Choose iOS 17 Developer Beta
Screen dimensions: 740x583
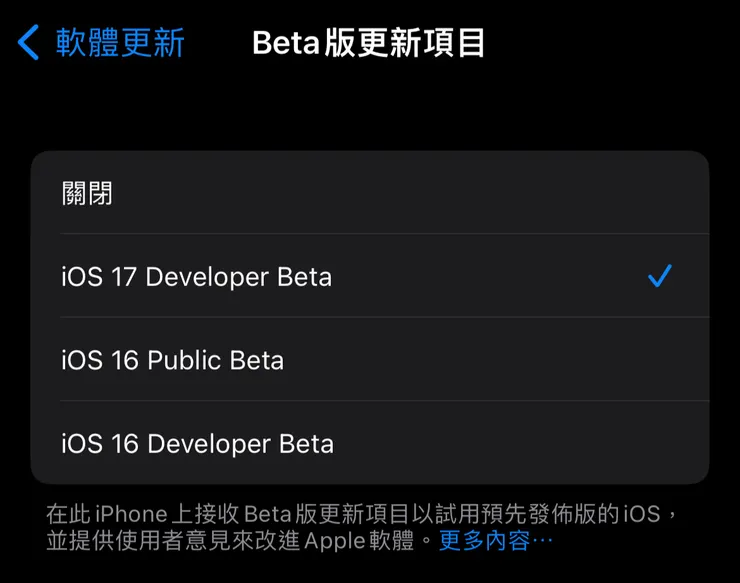pyautogui.click(x=196, y=277)
